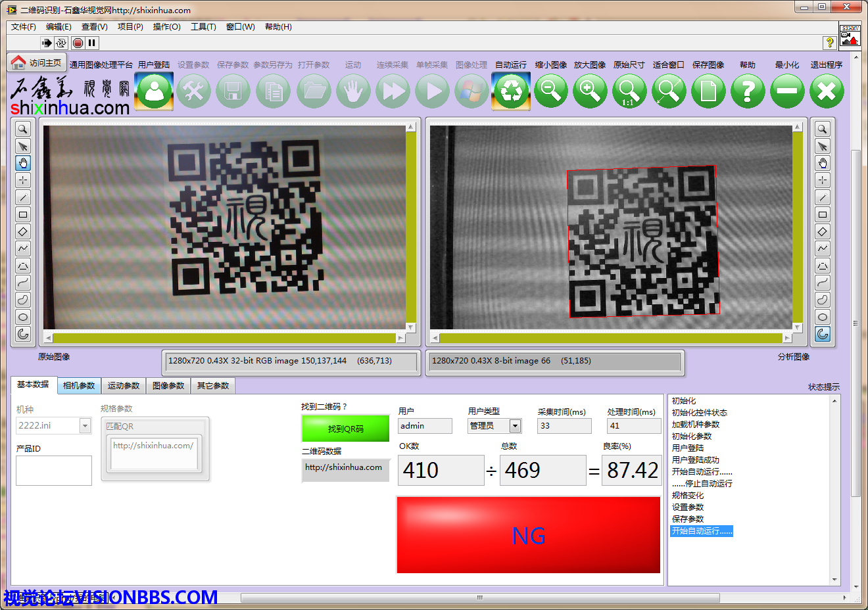Click the fit window (适合窗口) icon
The width and height of the screenshot is (868, 610).
(x=669, y=91)
